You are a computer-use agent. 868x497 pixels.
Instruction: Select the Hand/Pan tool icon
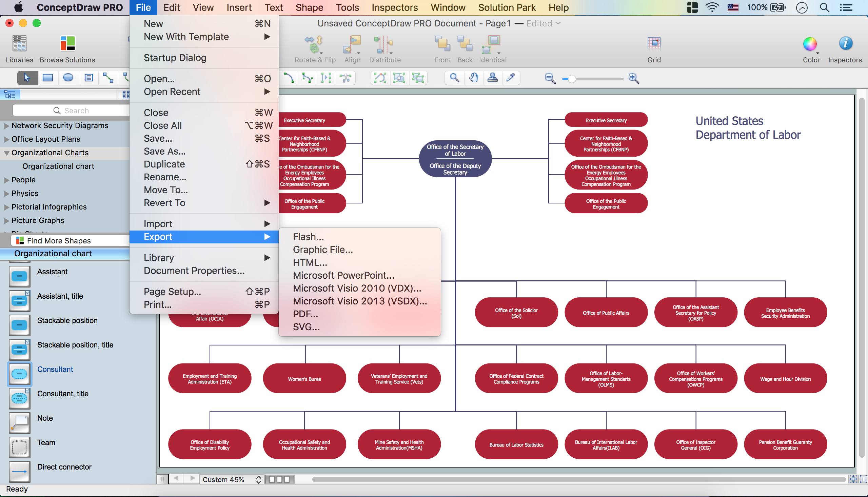point(473,78)
